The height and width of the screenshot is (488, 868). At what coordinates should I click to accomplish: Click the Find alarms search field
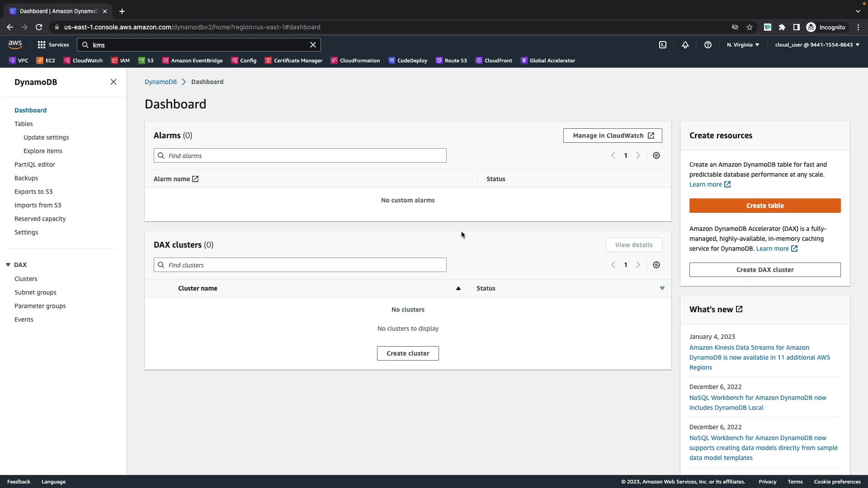pyautogui.click(x=300, y=155)
